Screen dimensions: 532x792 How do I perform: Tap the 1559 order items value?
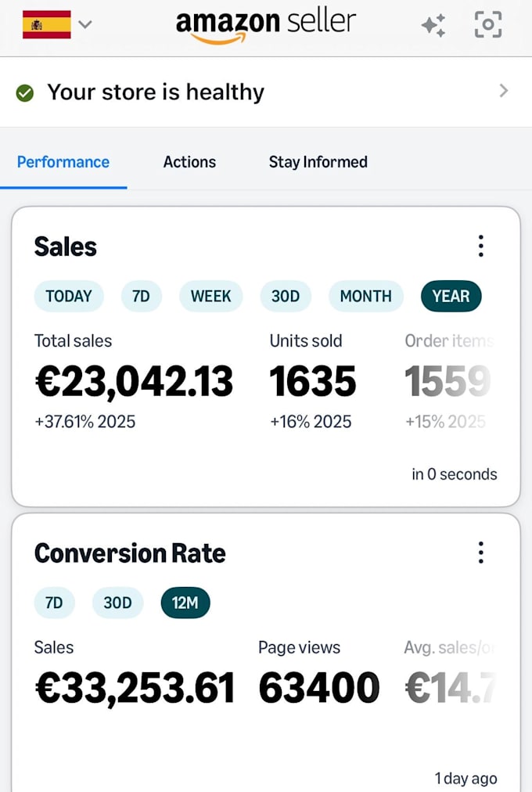coord(448,381)
